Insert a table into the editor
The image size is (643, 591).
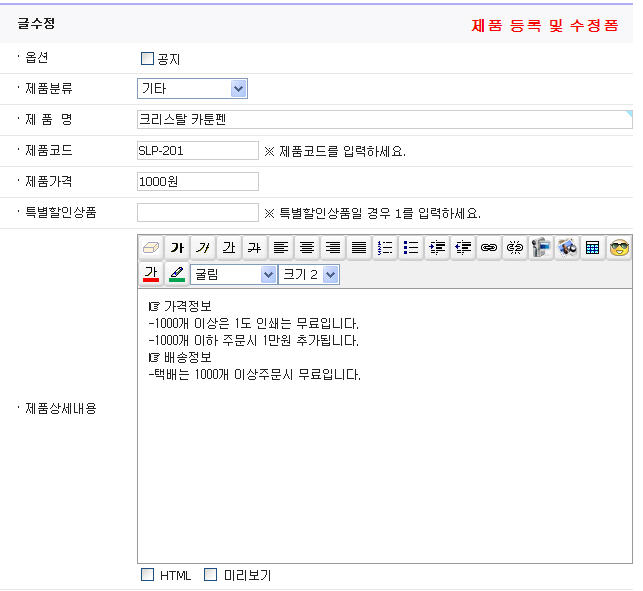tap(593, 248)
